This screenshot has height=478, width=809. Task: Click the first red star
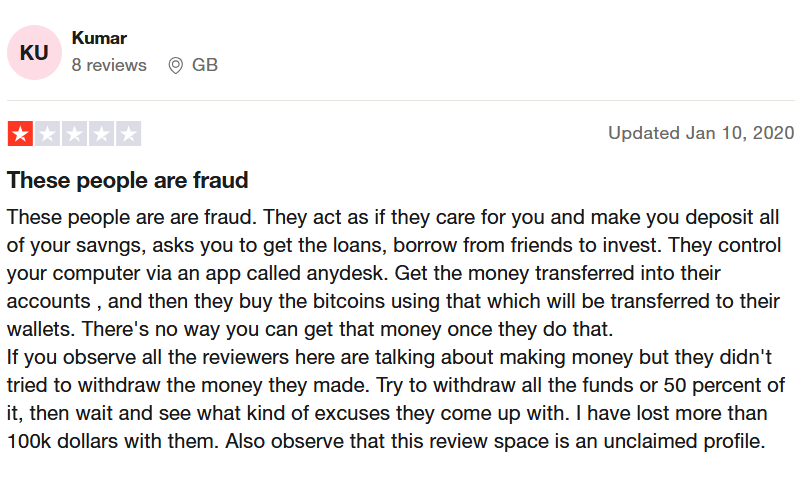click(20, 134)
